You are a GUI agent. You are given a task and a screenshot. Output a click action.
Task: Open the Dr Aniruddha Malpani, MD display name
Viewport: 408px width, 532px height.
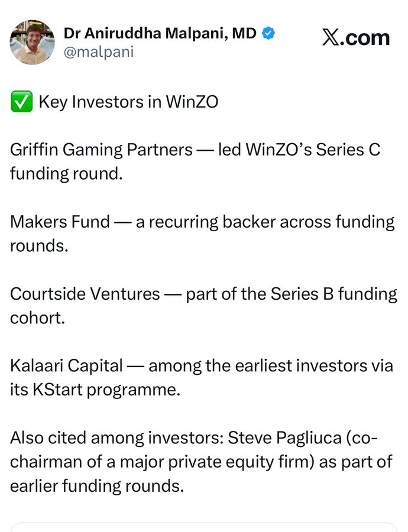(160, 33)
